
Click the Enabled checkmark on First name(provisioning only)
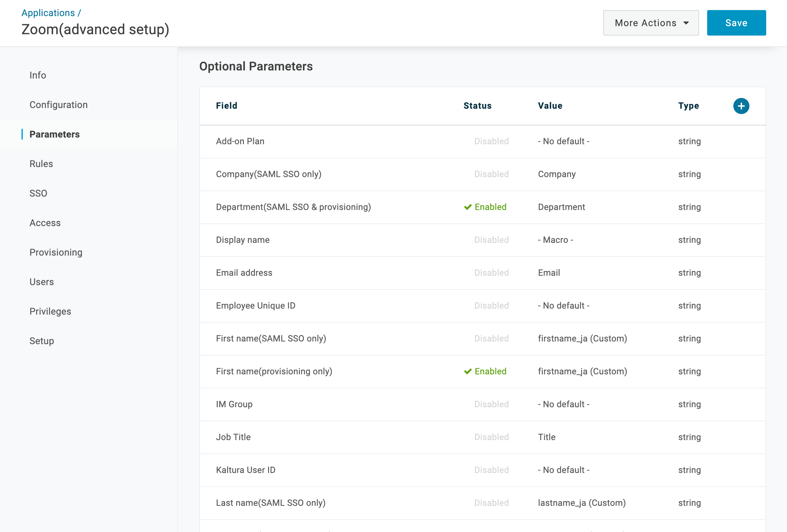[468, 371]
